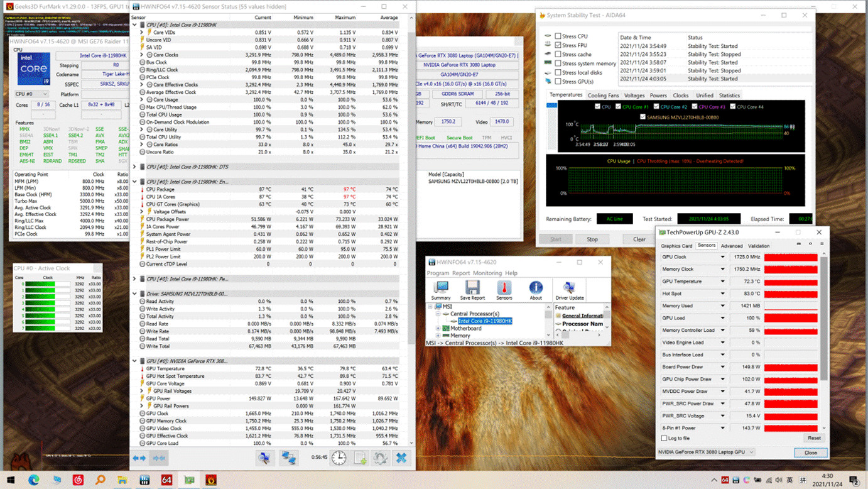Select Intel Core i9-11980HK in HWiNFO64 tree
Screen dimensions: 868x489
485,321
